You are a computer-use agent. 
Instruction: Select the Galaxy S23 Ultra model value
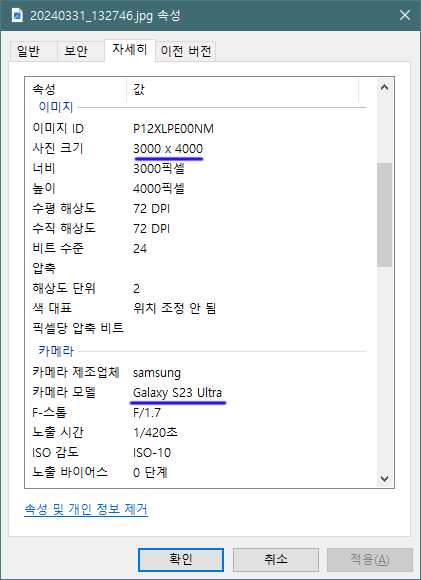click(178, 392)
